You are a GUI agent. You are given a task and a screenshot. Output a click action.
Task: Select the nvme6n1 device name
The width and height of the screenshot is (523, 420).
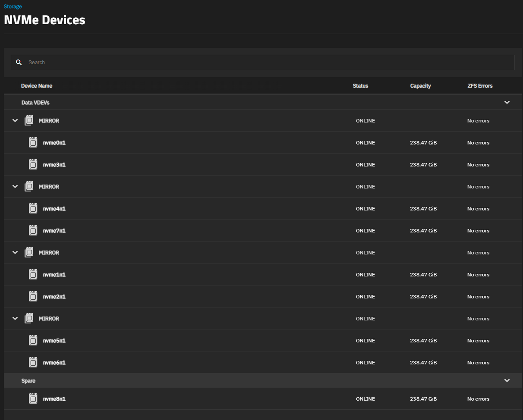54,363
